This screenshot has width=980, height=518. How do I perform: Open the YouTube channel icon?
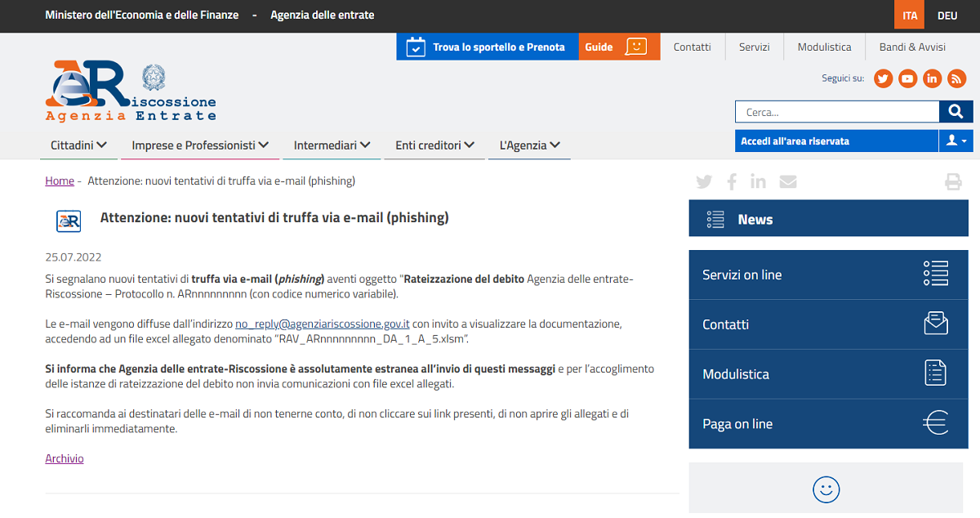point(907,78)
